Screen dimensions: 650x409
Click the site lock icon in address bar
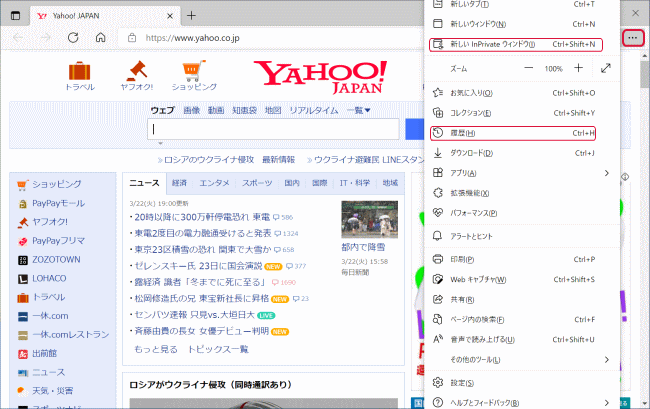pos(132,38)
